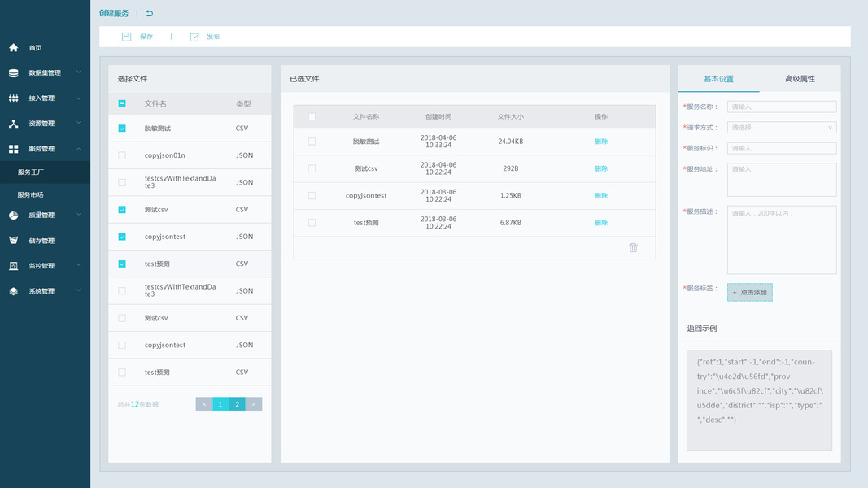Click the 系统管理 layers icon
The image size is (868, 488).
click(x=13, y=291)
